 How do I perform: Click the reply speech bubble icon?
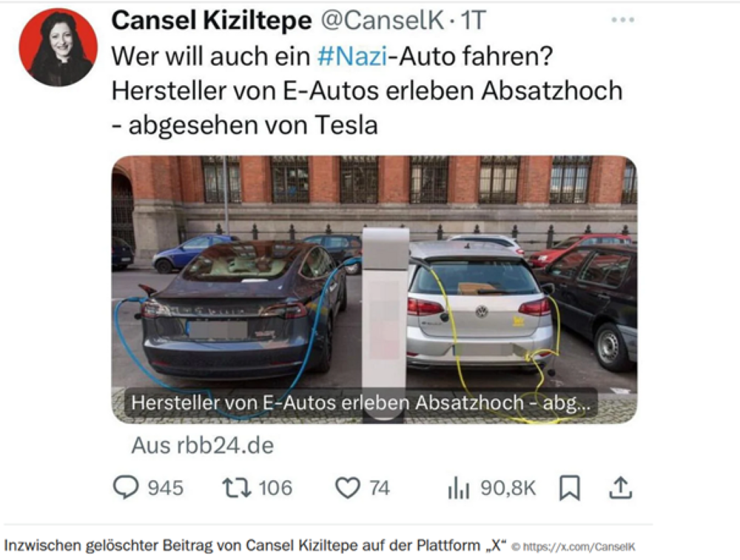(x=126, y=488)
